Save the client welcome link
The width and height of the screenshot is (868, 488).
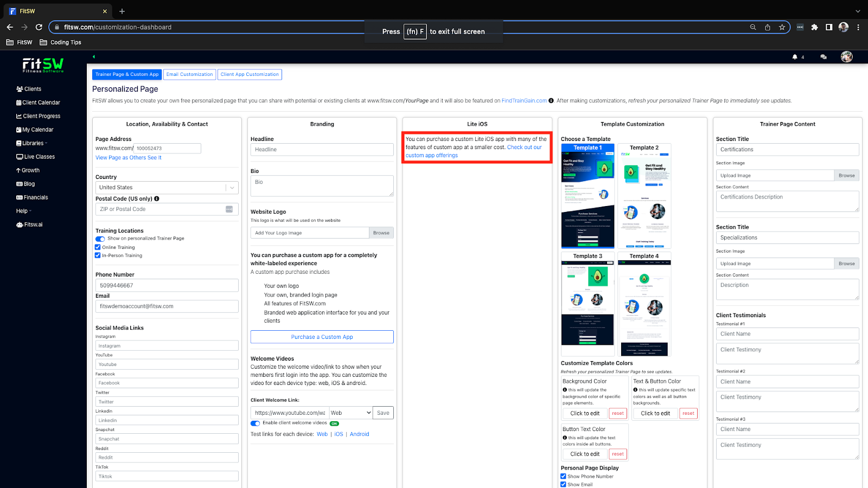click(383, 413)
